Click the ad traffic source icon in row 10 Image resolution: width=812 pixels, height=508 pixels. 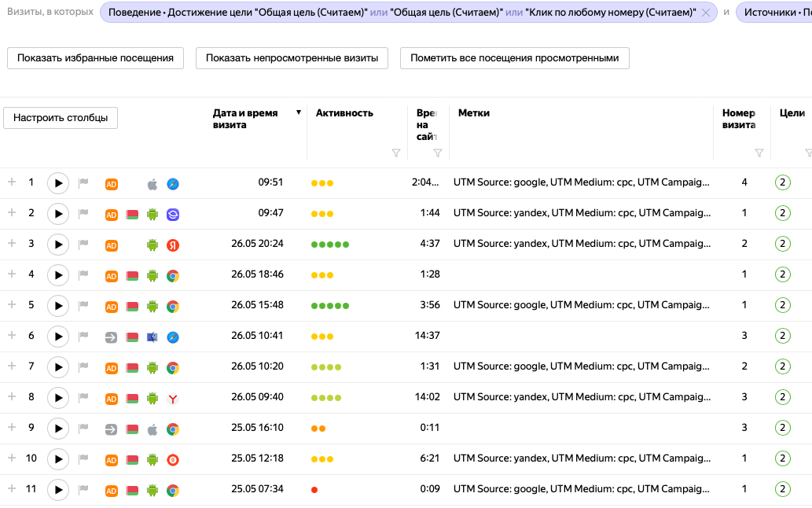(x=112, y=459)
